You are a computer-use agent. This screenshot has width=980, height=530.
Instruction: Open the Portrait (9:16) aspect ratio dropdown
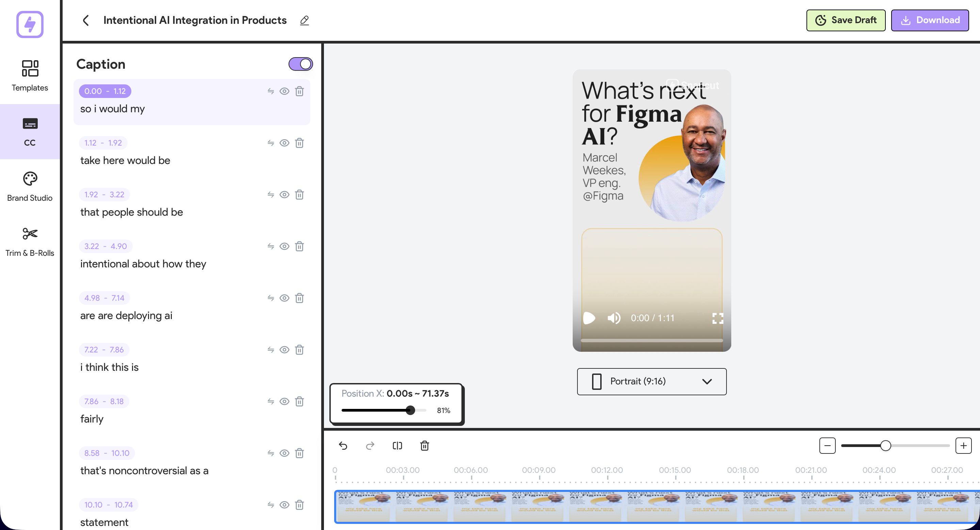651,381
